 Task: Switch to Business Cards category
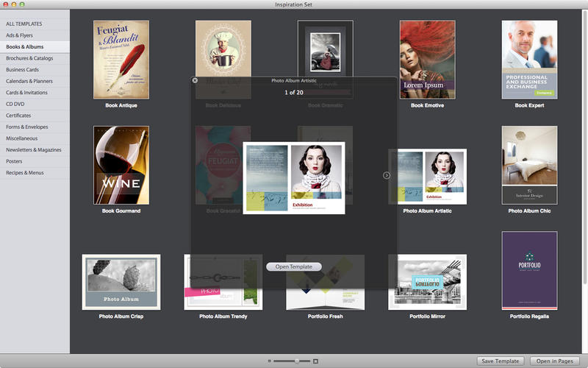pos(22,69)
